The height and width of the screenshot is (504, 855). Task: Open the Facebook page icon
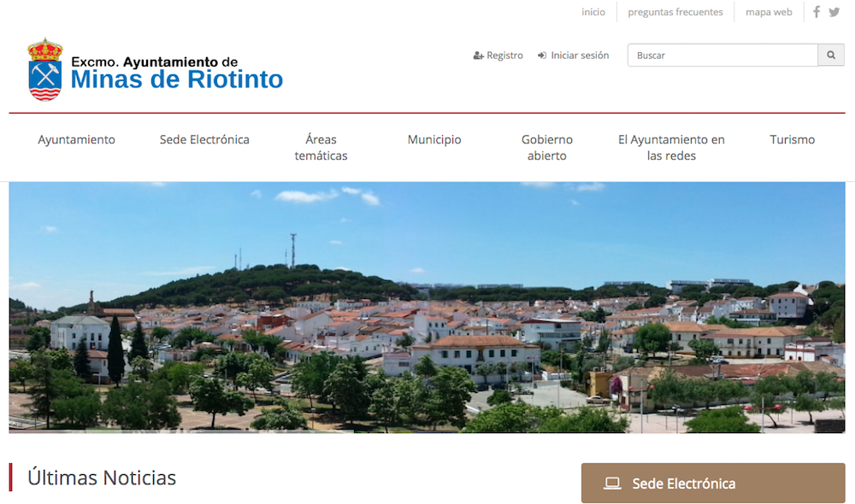click(817, 12)
